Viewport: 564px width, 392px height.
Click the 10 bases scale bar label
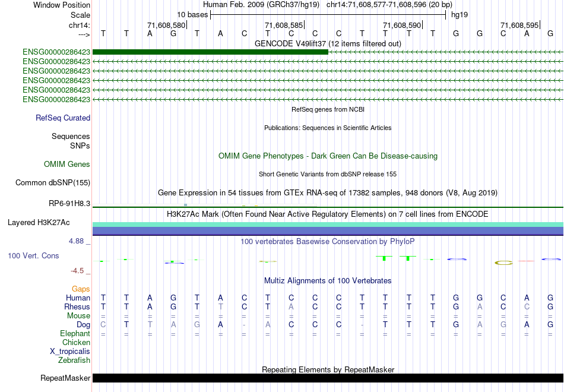tap(192, 15)
